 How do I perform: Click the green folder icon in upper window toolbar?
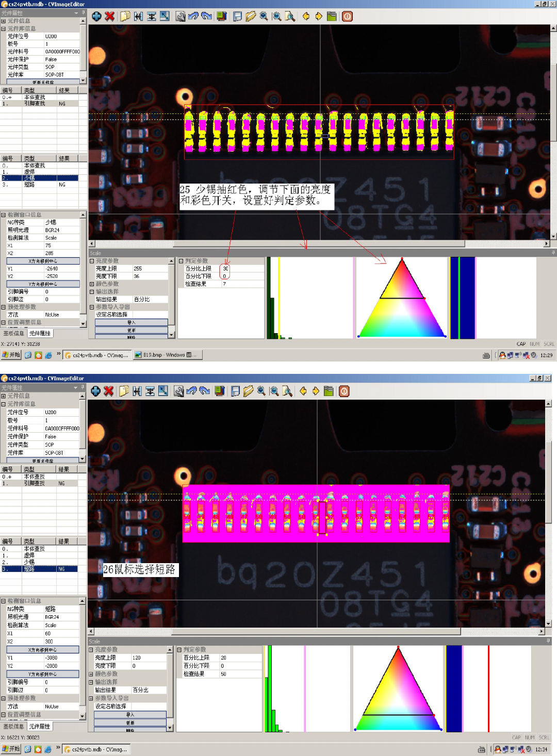click(x=332, y=17)
